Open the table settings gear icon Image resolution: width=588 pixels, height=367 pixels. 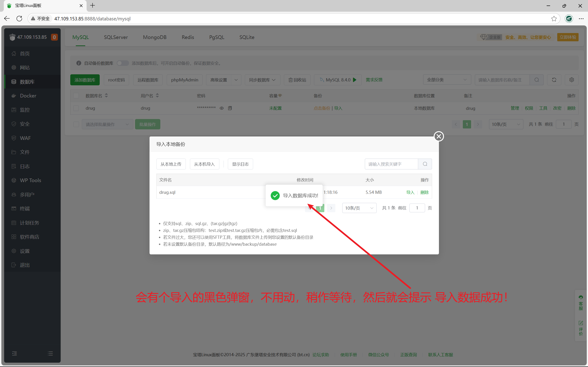coord(571,80)
